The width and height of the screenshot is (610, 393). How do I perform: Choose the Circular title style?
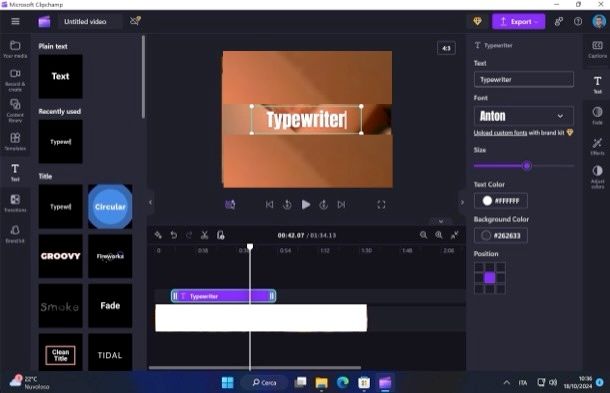(x=110, y=207)
